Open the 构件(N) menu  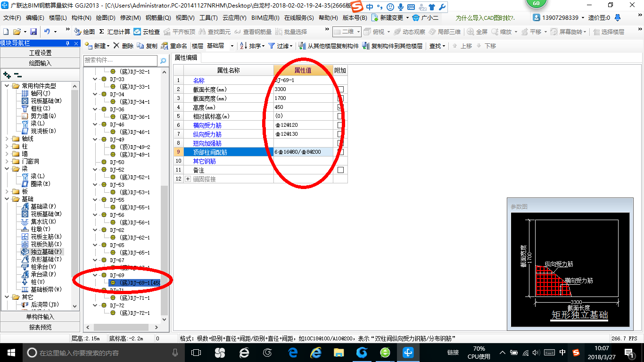82,18
